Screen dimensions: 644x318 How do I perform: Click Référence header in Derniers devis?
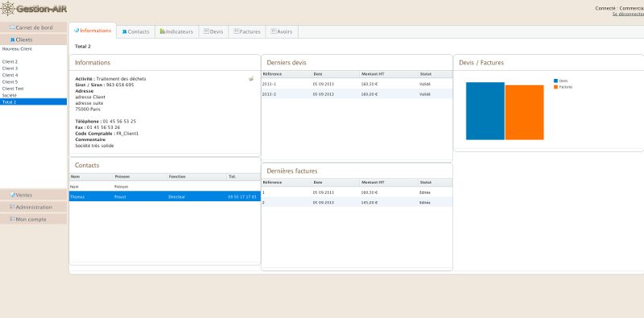(287, 74)
